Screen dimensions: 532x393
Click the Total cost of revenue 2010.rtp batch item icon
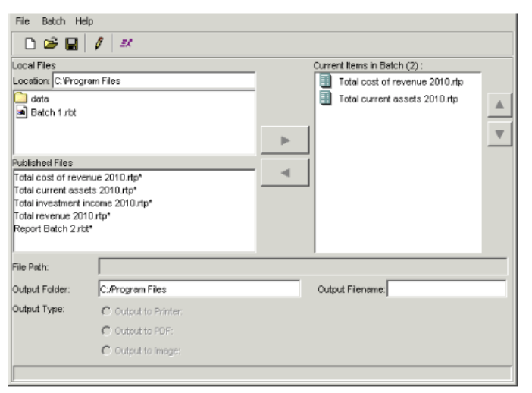click(326, 82)
